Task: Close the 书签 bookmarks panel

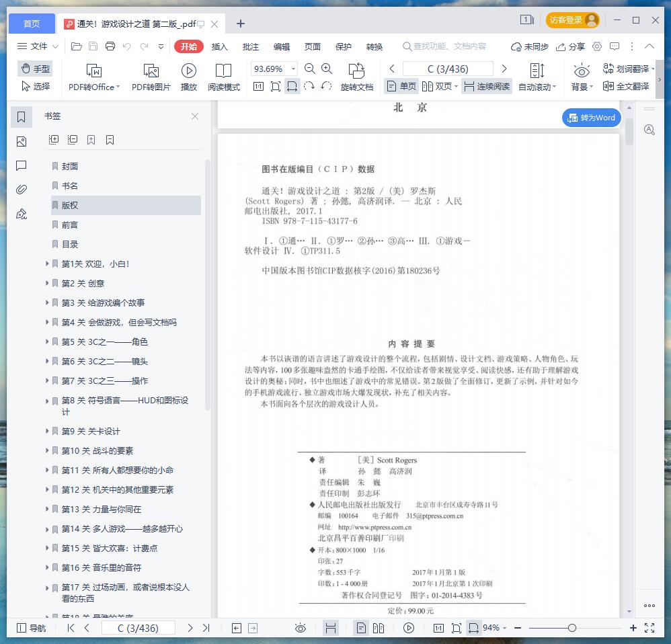Action: pyautogui.click(x=195, y=116)
